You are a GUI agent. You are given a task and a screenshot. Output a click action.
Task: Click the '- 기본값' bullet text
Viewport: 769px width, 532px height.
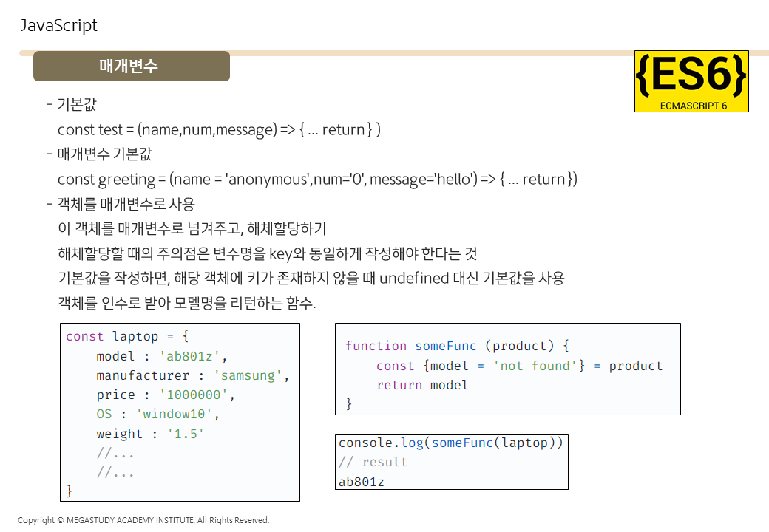click(72, 104)
